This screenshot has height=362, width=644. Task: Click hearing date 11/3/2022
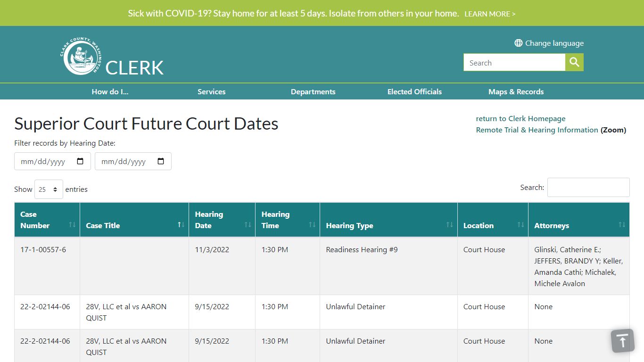pyautogui.click(x=212, y=249)
